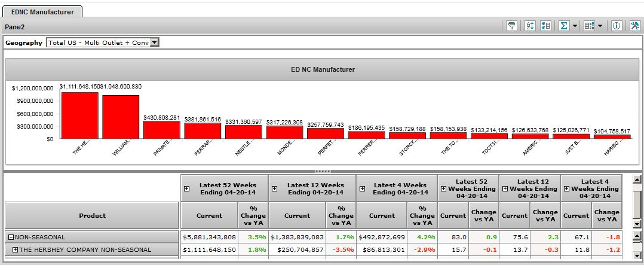644x265 pixels.
Task: Click the A-Z sort icon
Action: tap(529, 26)
